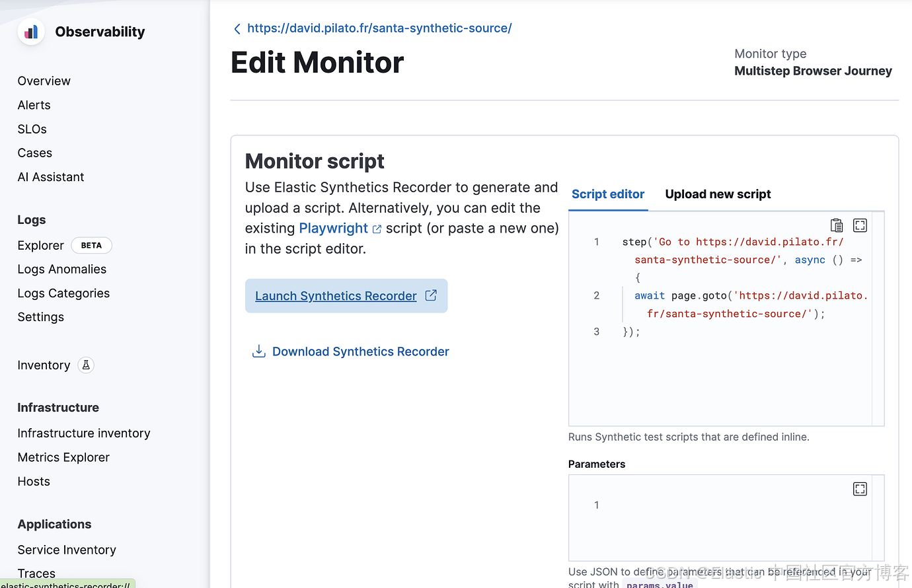Click the Observability title in sidebar

point(100,32)
